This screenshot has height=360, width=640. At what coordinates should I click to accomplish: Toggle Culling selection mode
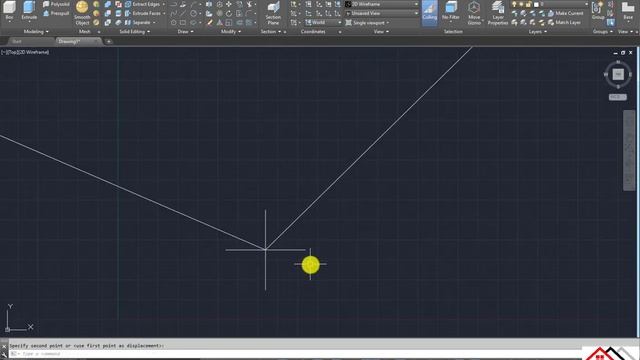point(429,12)
